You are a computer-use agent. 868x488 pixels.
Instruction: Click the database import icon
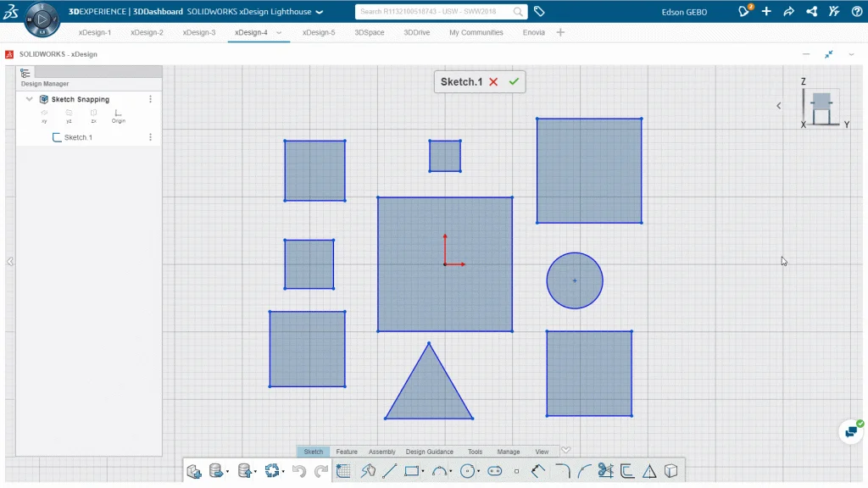tap(245, 471)
